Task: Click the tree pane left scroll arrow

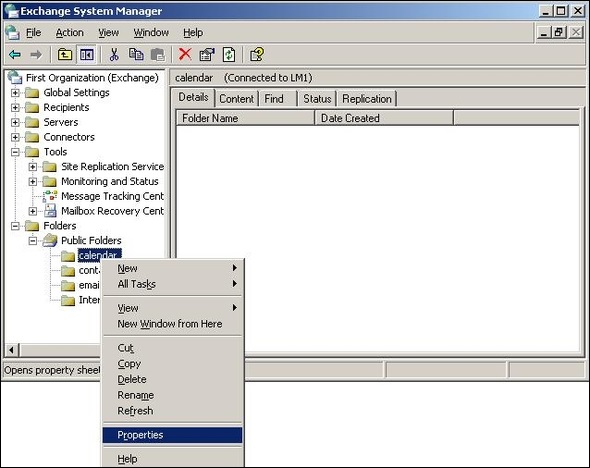Action: [x=11, y=350]
